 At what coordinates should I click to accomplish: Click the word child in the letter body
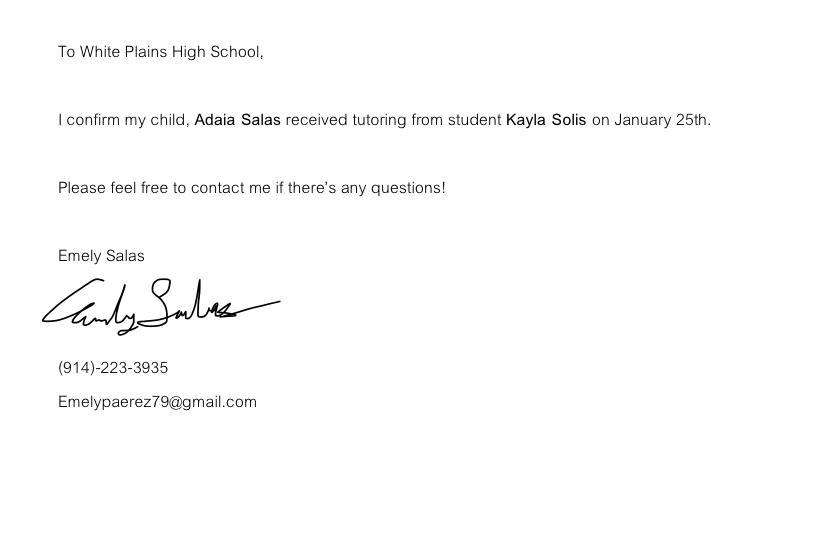[168, 120]
